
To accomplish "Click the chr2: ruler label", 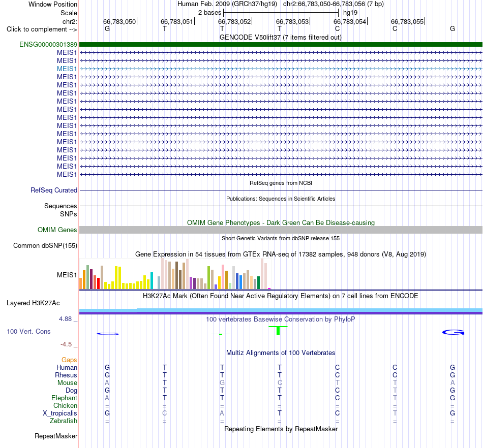I will click(x=70, y=21).
